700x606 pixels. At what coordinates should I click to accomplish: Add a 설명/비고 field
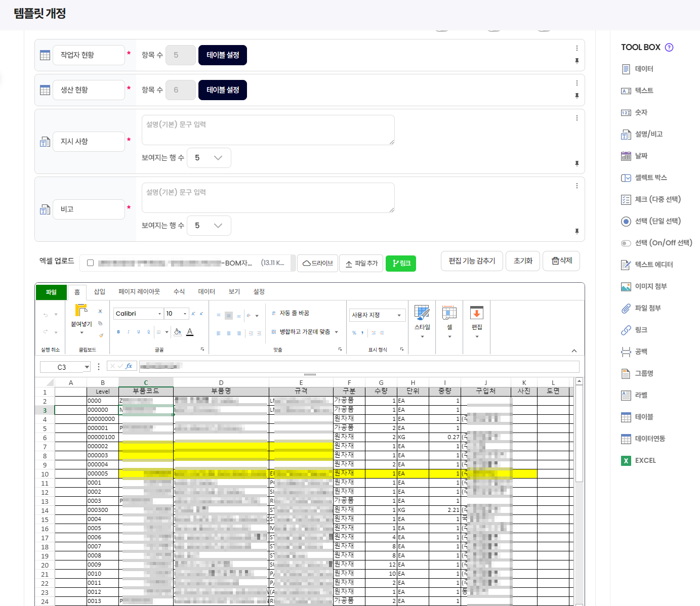(642, 134)
